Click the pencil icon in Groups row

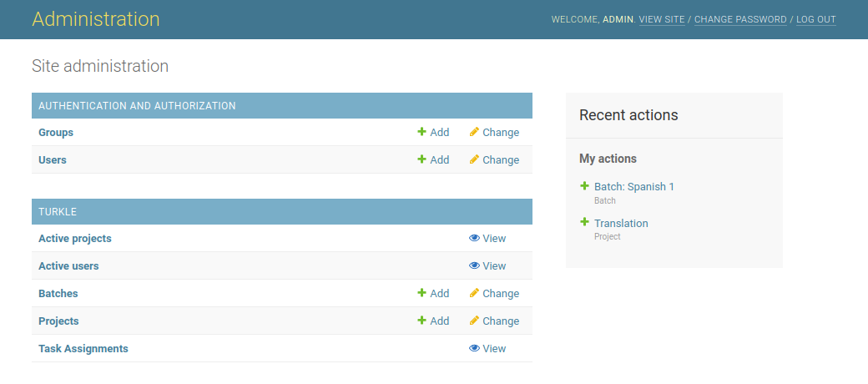pyautogui.click(x=474, y=132)
